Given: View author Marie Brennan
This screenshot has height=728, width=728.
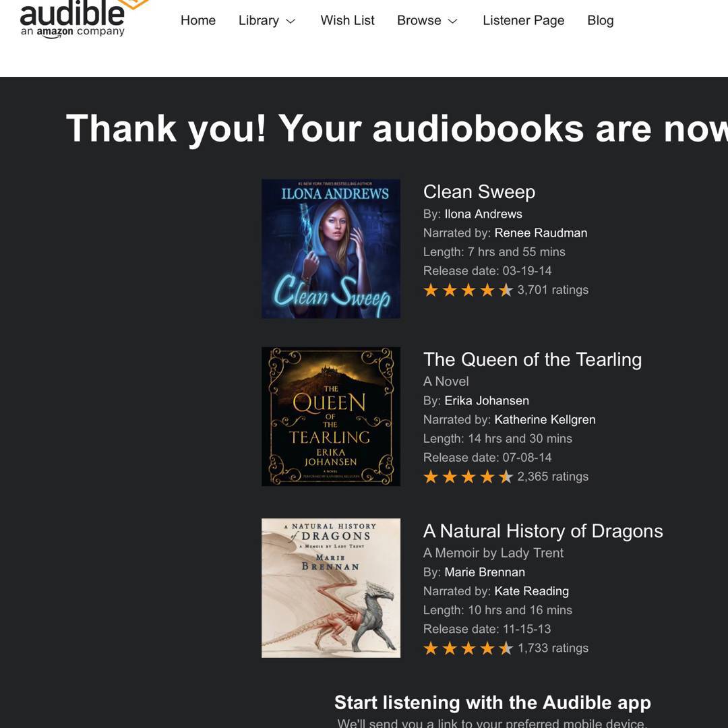Looking at the screenshot, I should click(485, 572).
